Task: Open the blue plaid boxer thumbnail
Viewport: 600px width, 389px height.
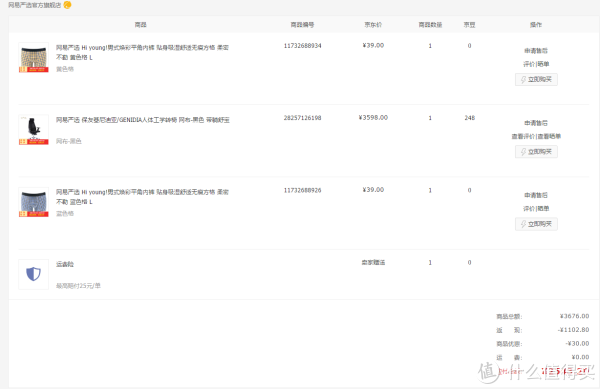Action: [x=34, y=202]
